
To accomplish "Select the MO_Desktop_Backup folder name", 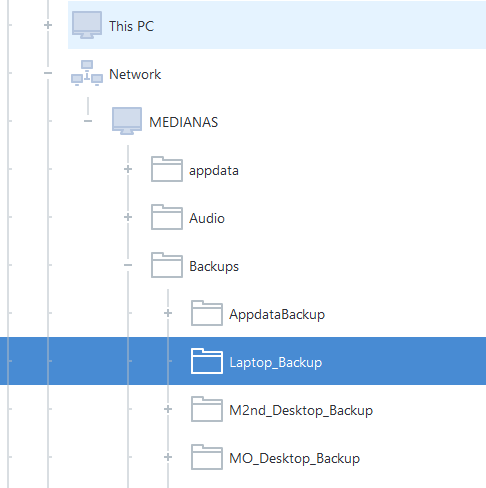I will 295,459.
